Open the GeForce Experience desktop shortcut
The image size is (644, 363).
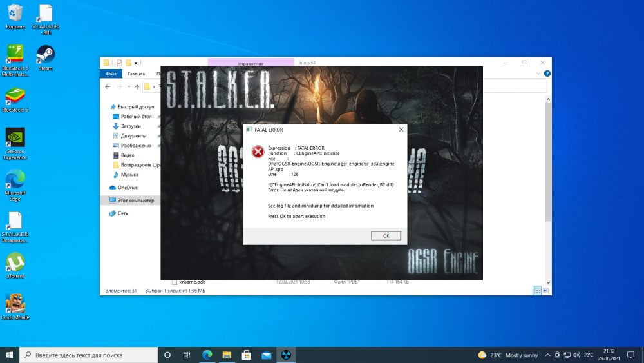tap(15, 139)
